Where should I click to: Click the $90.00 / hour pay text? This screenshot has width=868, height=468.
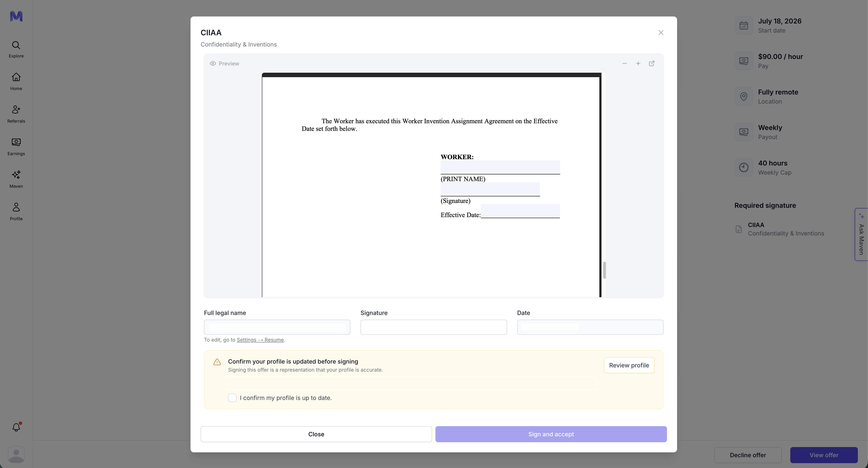[x=780, y=57]
